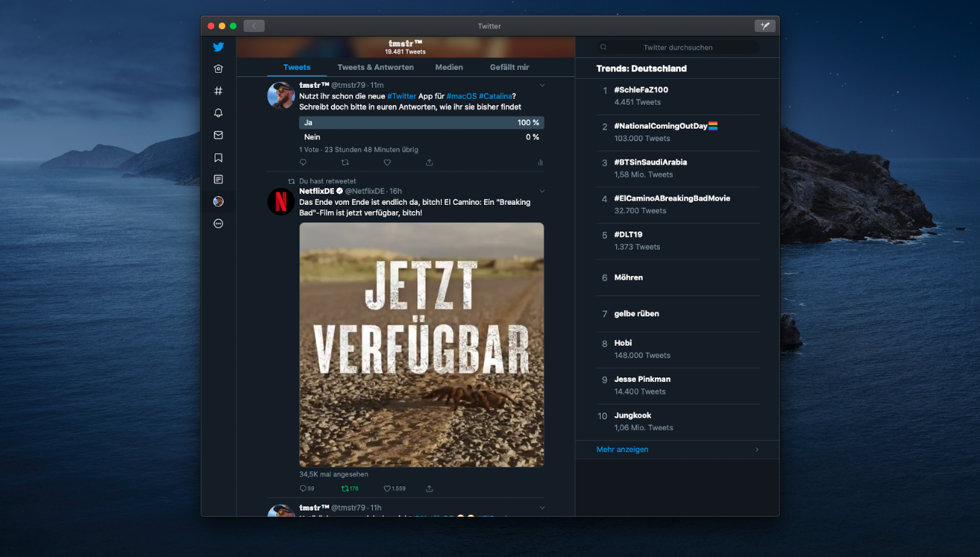
Task: Open options chevron on bottom tmstr tweet
Action: click(x=542, y=508)
